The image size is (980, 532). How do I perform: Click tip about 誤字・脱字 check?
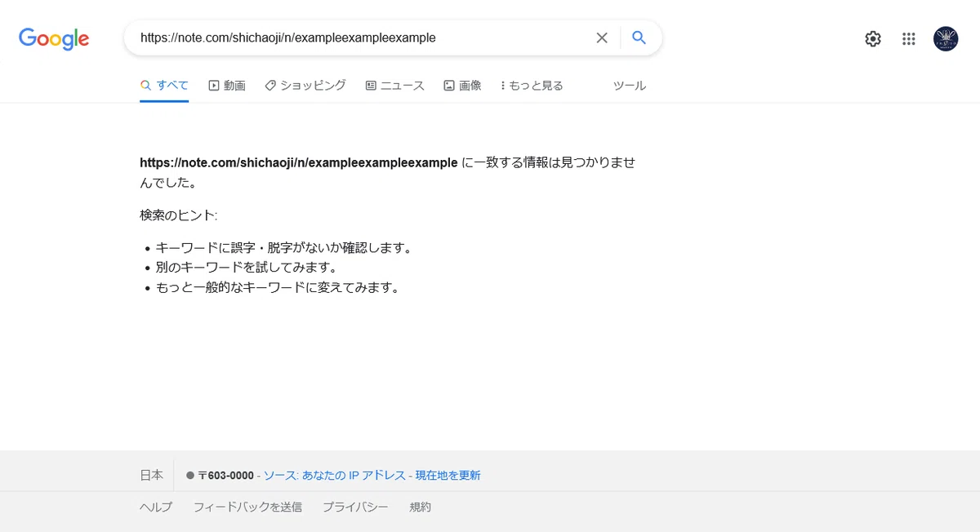(283, 247)
